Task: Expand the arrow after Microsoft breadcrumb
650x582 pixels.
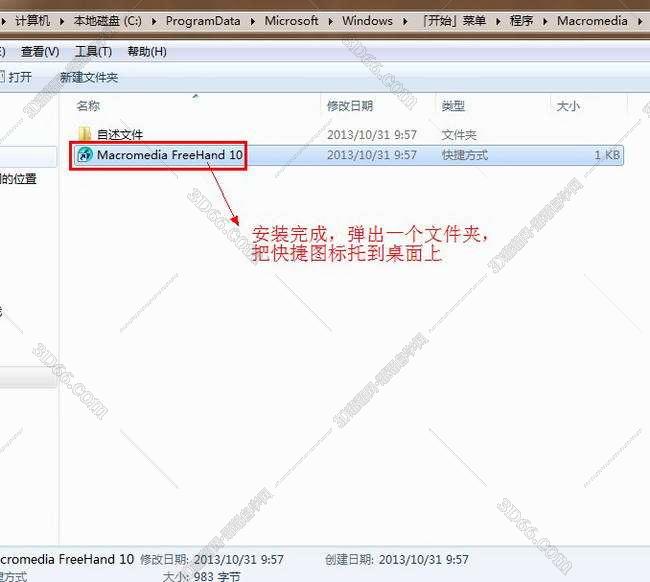Action: 330,21
